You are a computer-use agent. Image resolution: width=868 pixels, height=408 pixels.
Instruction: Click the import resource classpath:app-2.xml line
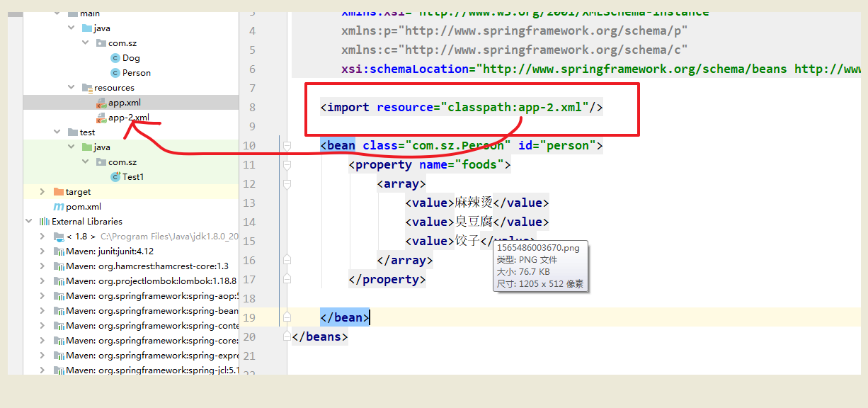[x=462, y=108]
